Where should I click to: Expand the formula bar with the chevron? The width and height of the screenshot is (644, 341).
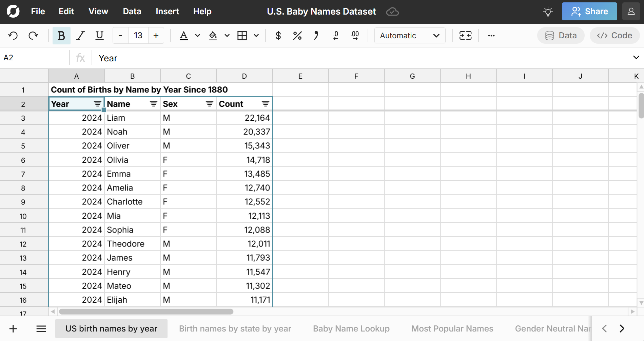(x=636, y=57)
